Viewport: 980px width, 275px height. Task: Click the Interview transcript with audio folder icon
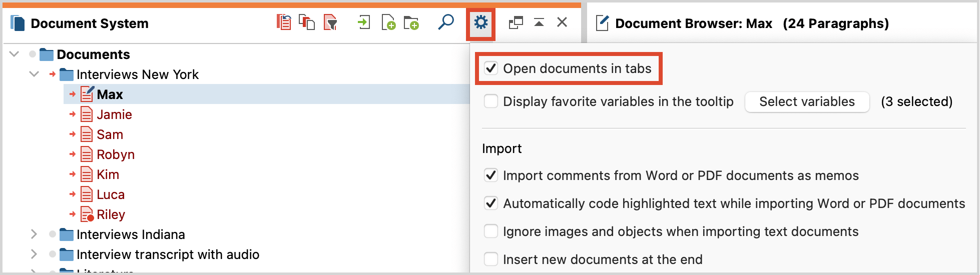coord(67,254)
